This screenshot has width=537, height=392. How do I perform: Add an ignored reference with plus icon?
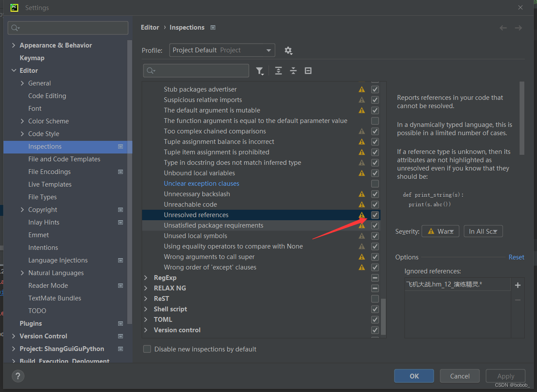click(x=518, y=285)
